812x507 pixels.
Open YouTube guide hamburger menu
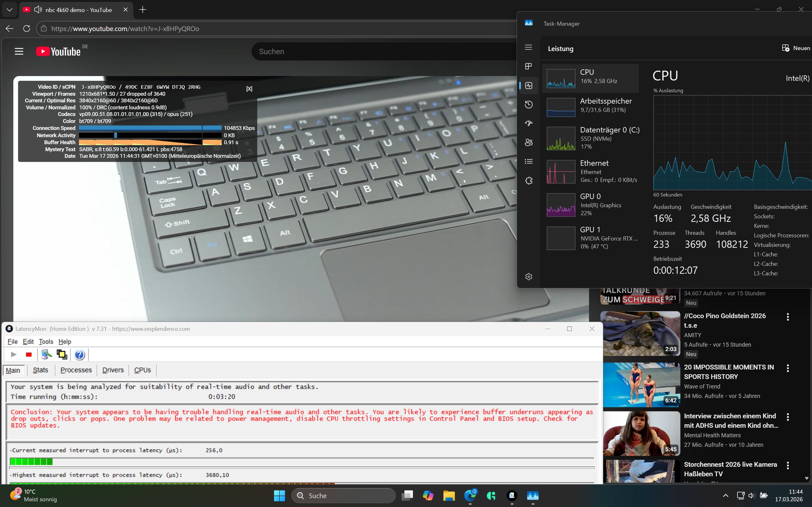coord(19,51)
